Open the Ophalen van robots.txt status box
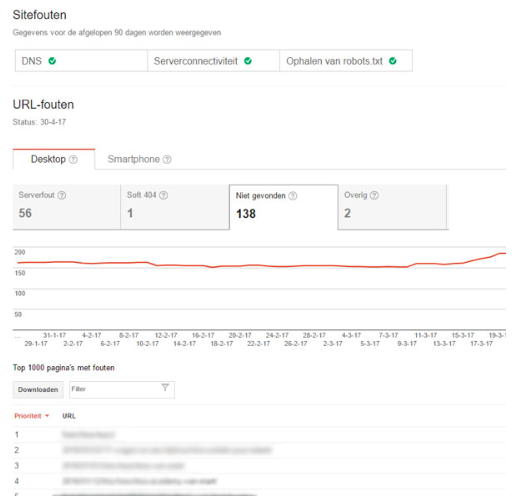The width and height of the screenshot is (521, 503). [346, 61]
